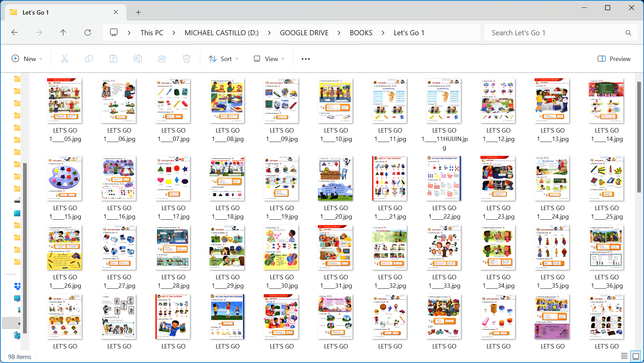
Task: Open the Sort dropdown menu
Action: 223,59
